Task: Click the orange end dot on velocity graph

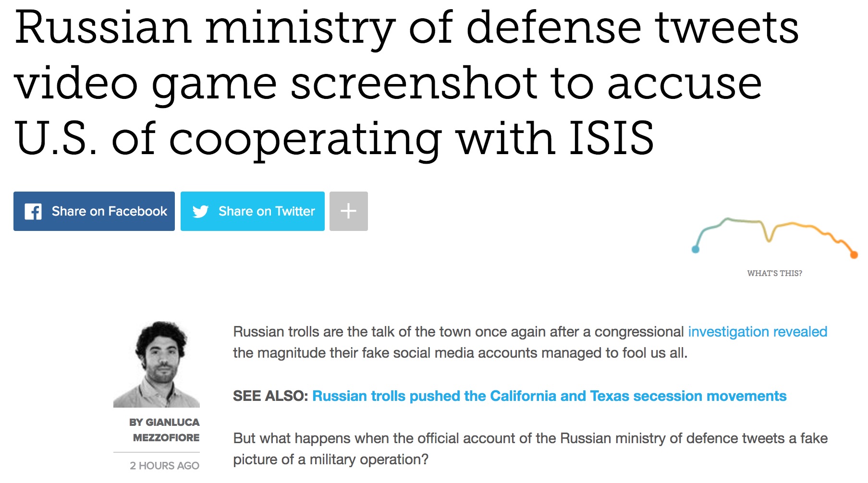Action: coord(854,254)
